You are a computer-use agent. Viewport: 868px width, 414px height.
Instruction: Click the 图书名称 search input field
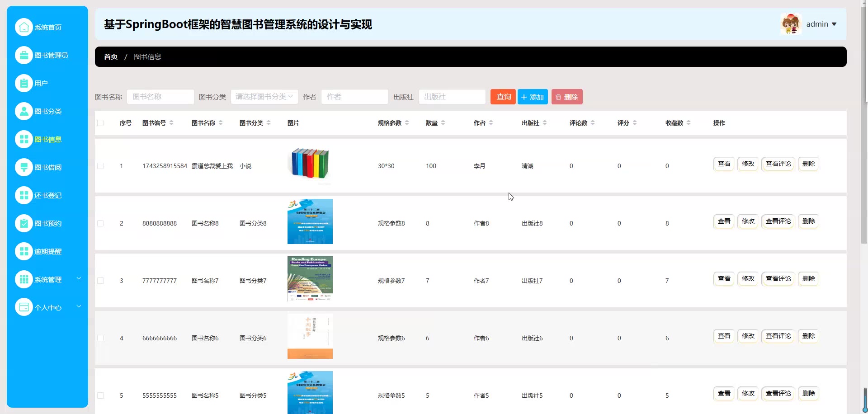(x=160, y=97)
